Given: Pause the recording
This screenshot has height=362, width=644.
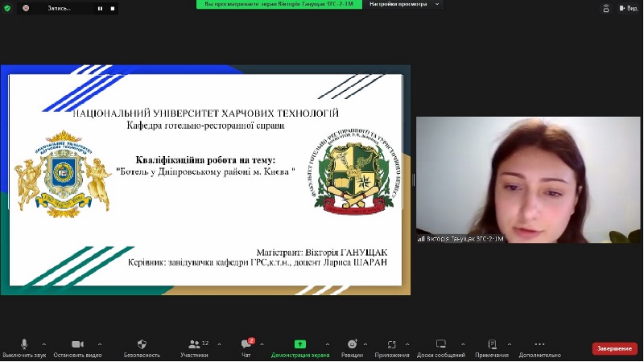Looking at the screenshot, I should [100, 8].
